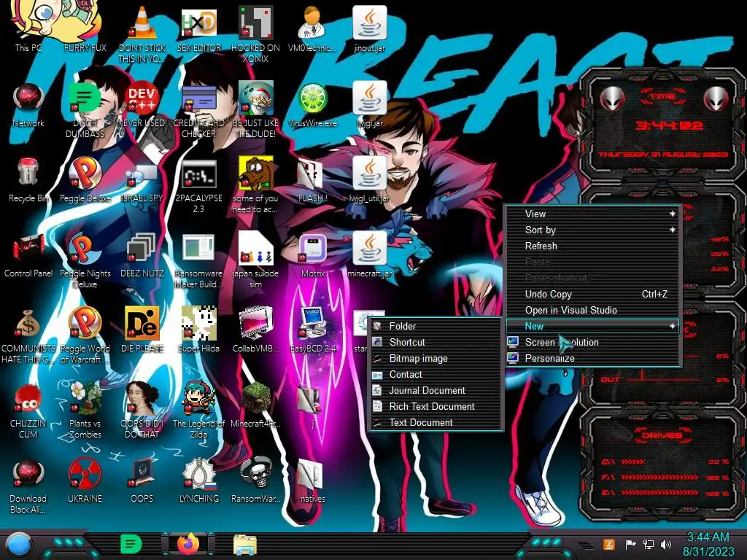Click Open in Visual Studio
Image resolution: width=747 pixels, height=560 pixels.
[592, 311]
